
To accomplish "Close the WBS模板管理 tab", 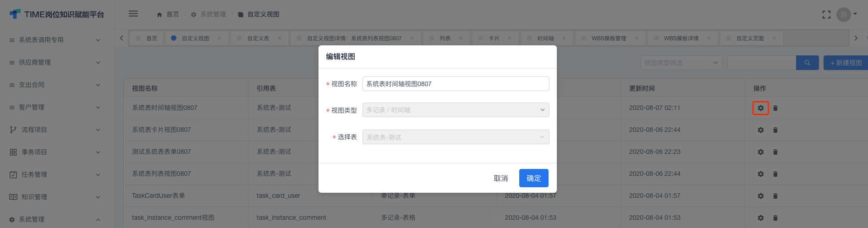I will 637,38.
